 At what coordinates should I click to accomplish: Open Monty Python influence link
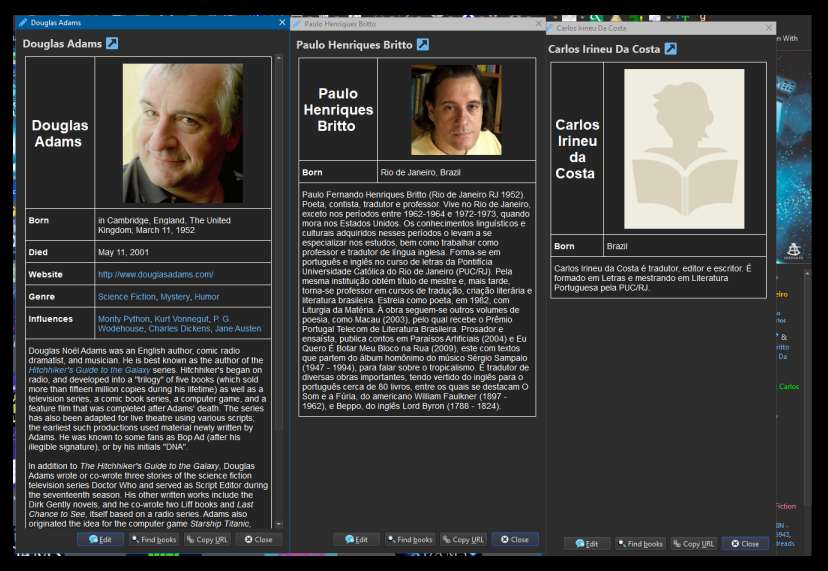124,319
